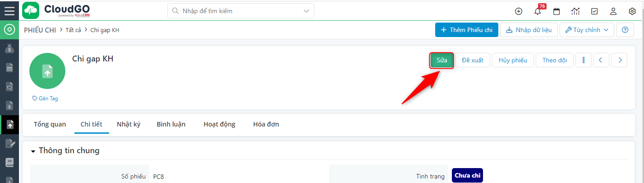Click the Thêm Phiếu chi button

click(x=467, y=30)
